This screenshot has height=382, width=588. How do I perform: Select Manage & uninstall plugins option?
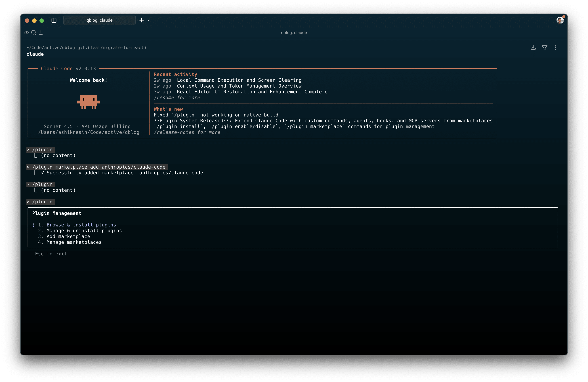[84, 230]
